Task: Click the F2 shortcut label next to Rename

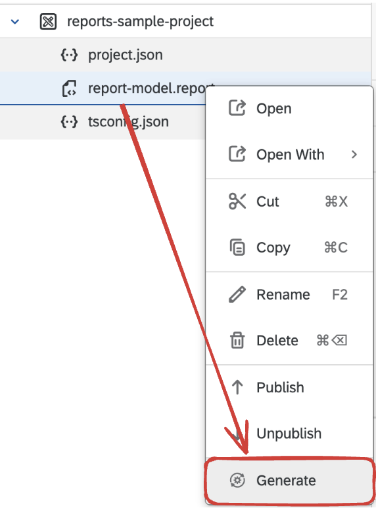Action: pos(340,295)
